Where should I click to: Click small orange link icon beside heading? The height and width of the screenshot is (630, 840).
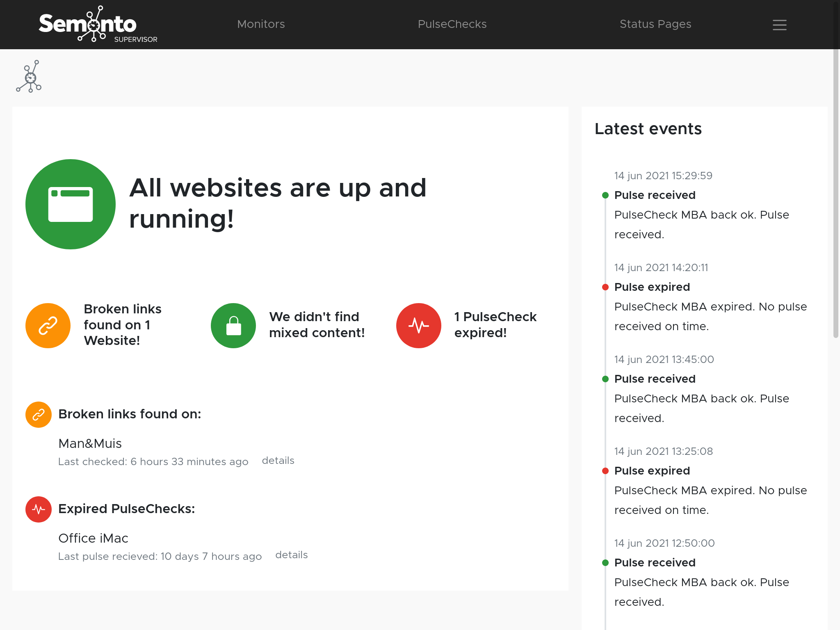(39, 415)
